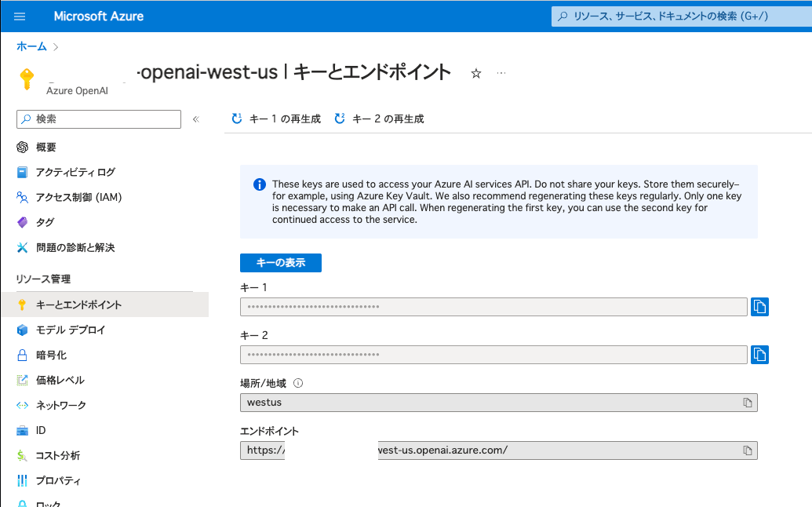Click the refresh icon for key 1 regeneration
Image resolution: width=812 pixels, height=507 pixels.
click(237, 119)
